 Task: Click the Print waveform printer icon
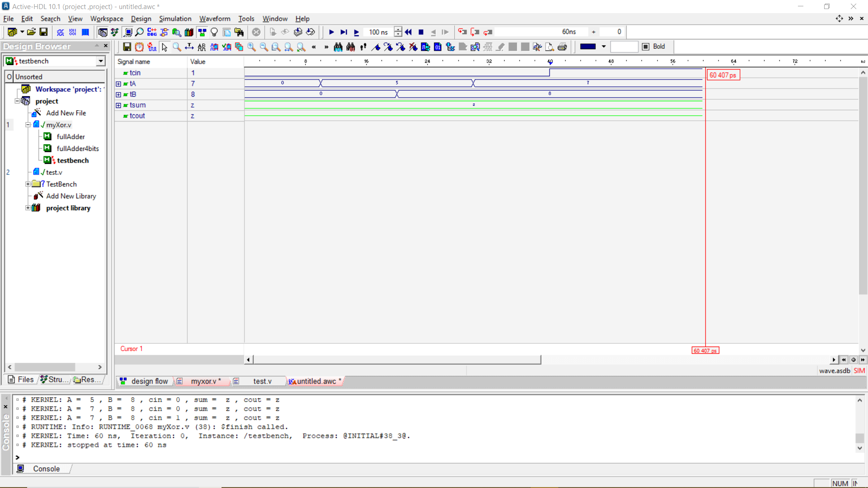562,47
